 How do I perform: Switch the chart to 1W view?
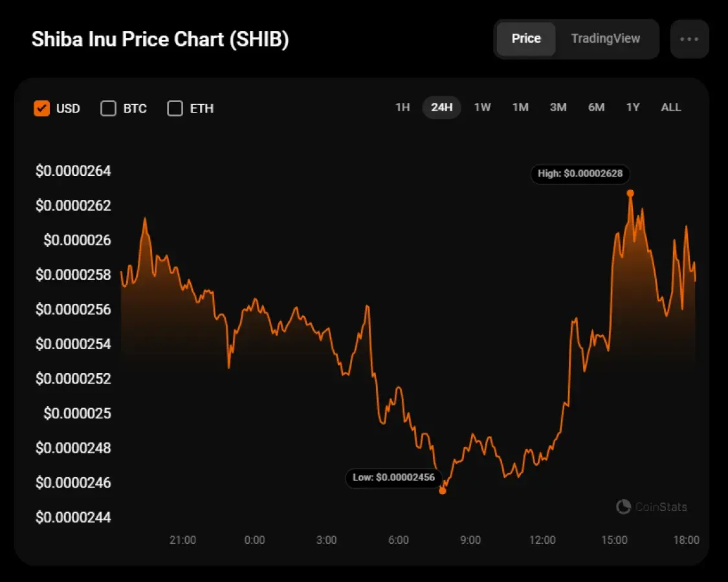pyautogui.click(x=482, y=107)
